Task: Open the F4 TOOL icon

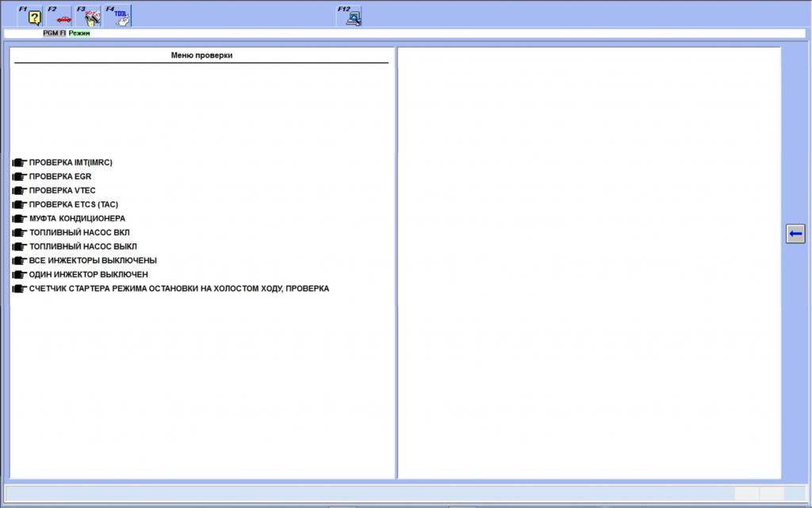Action: coord(121,17)
